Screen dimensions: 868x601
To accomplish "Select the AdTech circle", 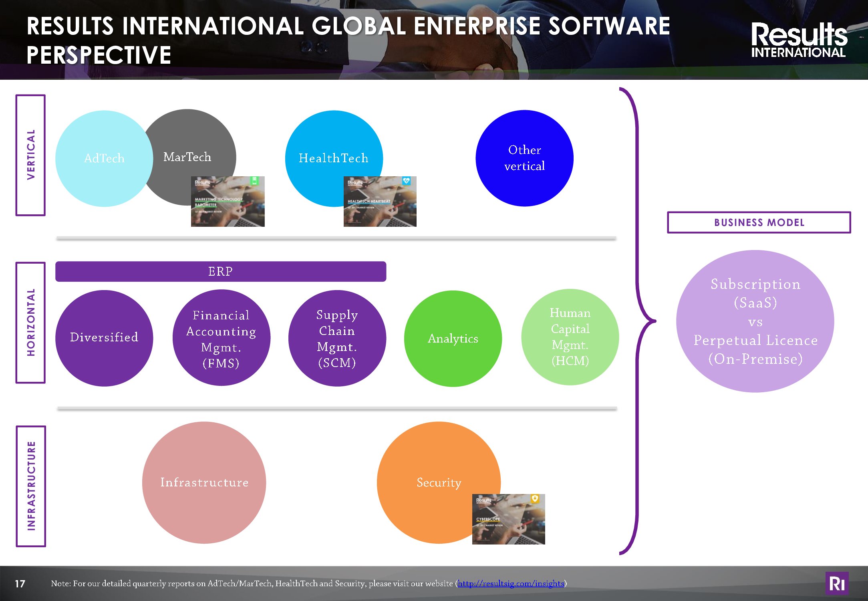I will point(104,159).
